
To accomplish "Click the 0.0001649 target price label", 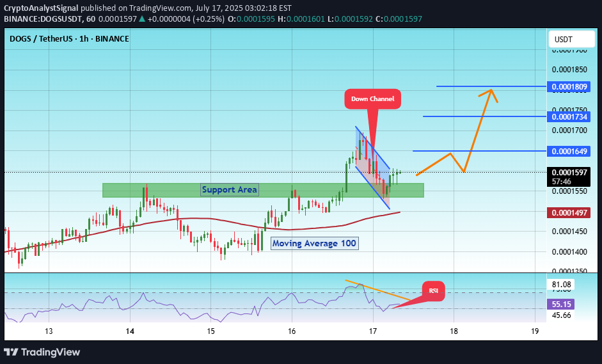I will 569,151.
